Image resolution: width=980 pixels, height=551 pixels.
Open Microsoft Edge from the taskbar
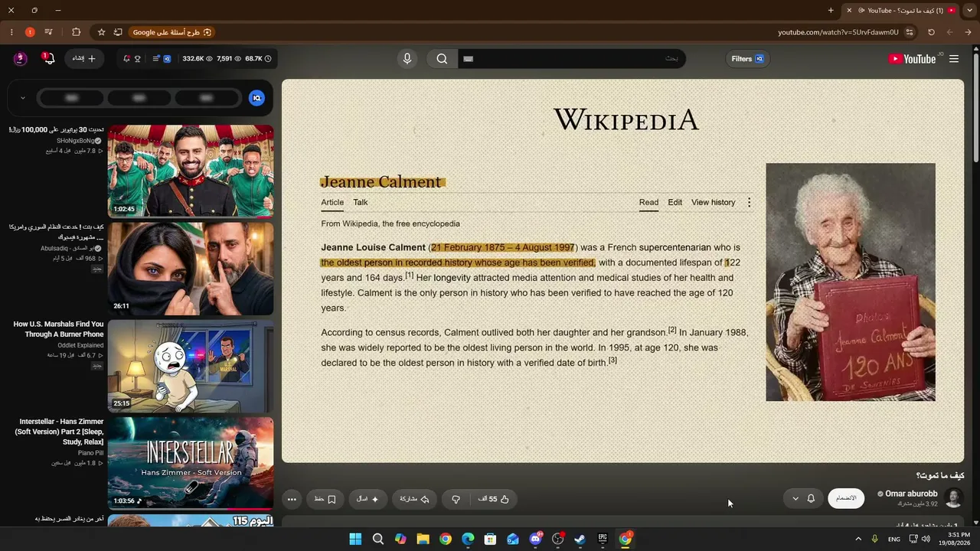tap(468, 539)
